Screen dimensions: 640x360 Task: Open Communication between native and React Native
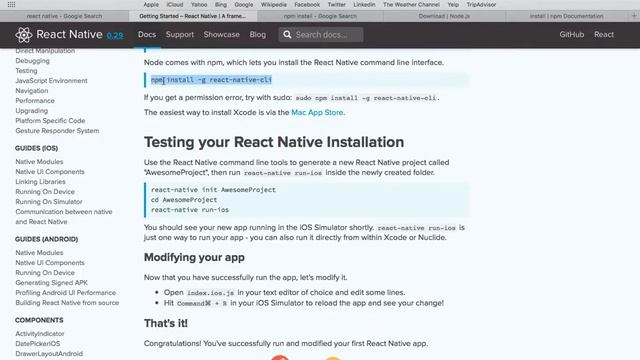coord(64,217)
